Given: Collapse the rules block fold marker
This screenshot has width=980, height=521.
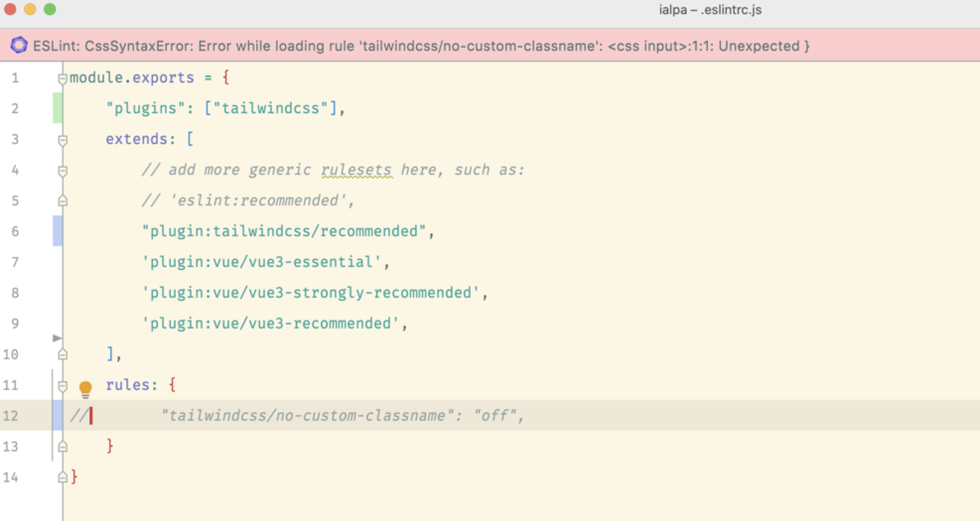Looking at the screenshot, I should click(x=62, y=385).
